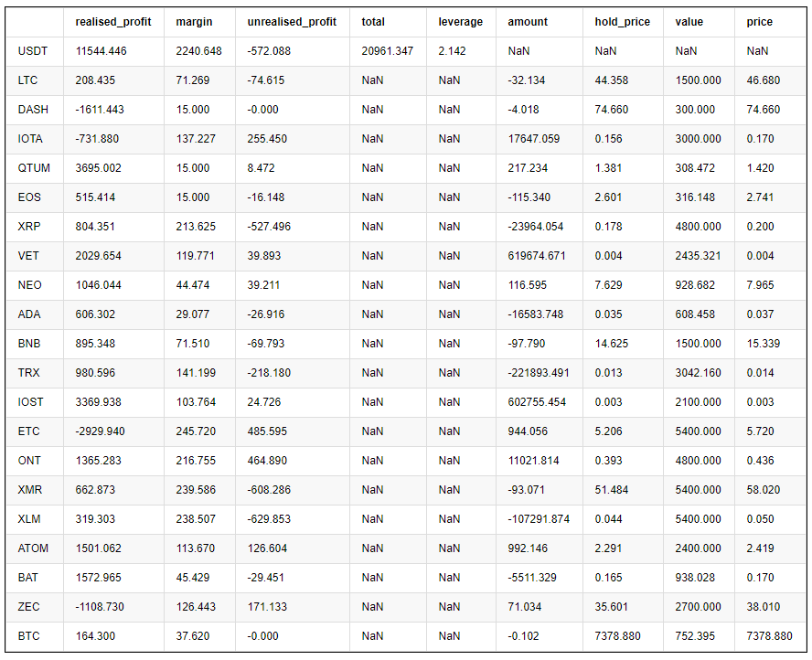812x660 pixels.
Task: Select ZEC hold_price cell 35.601
Action: click(611, 607)
